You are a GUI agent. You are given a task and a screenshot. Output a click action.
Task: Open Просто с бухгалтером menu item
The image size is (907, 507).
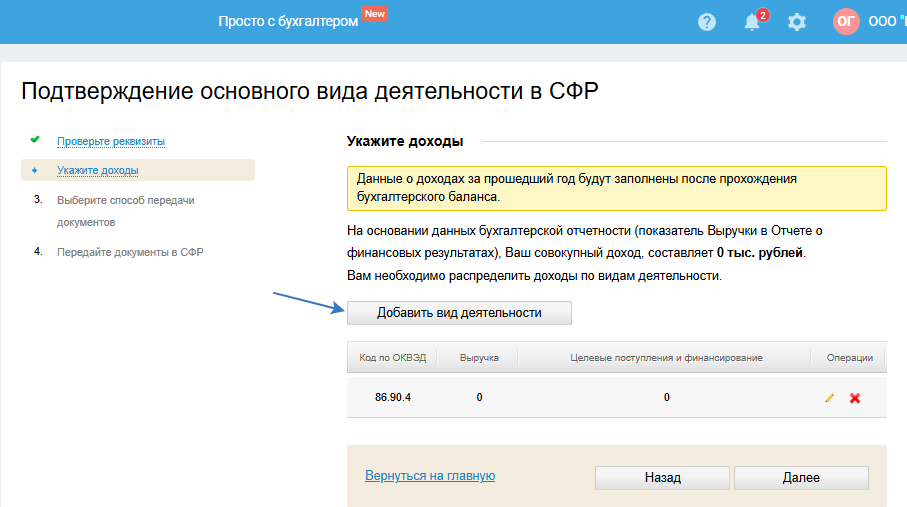288,21
